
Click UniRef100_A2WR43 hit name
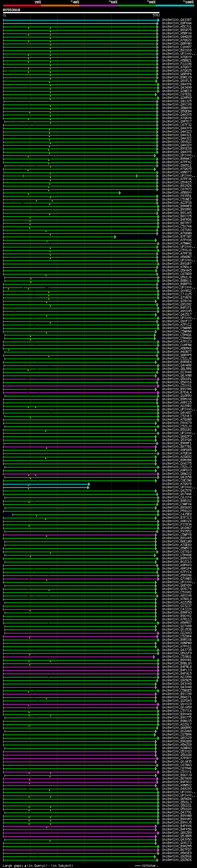(176, 749)
